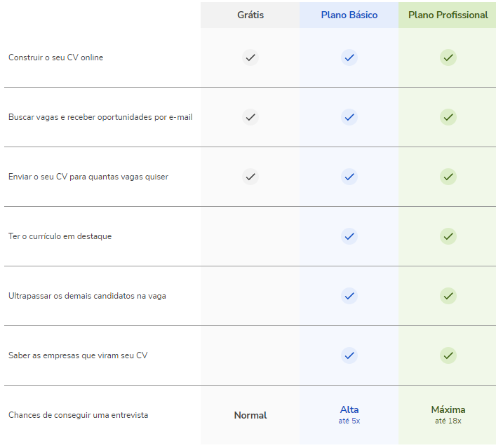Select the Plano Profissional column header

coord(448,15)
